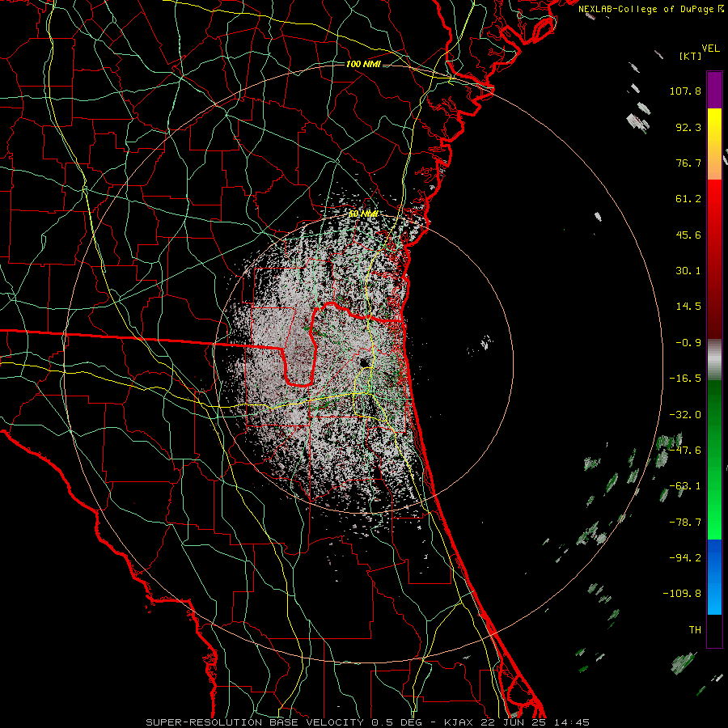
Task: Click the -94.2 legend value
Action: (x=685, y=558)
